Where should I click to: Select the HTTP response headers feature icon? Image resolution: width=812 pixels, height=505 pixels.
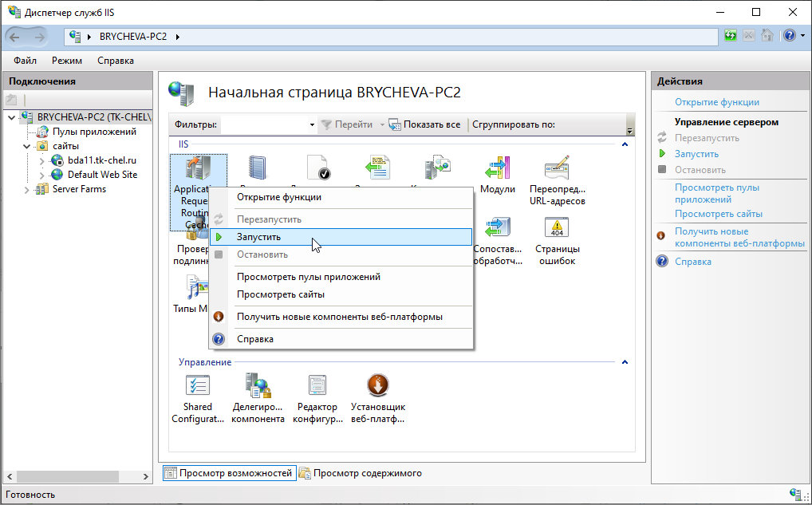[378, 168]
